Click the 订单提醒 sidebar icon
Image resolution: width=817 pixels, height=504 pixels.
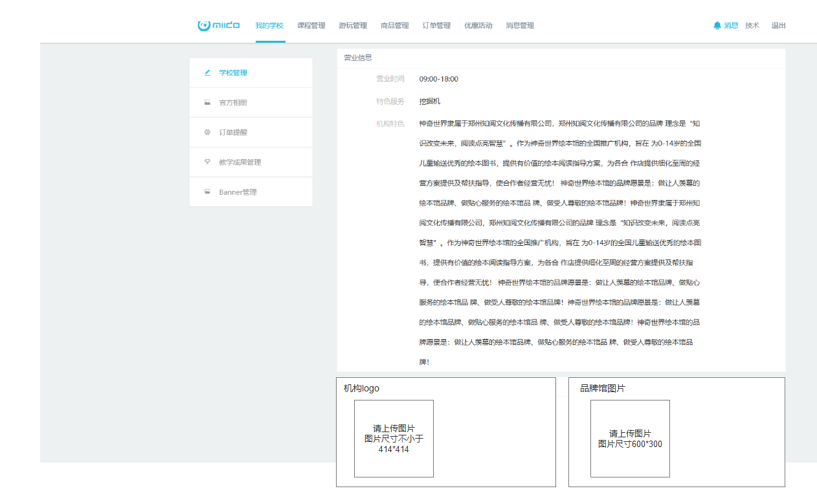pyautogui.click(x=207, y=132)
